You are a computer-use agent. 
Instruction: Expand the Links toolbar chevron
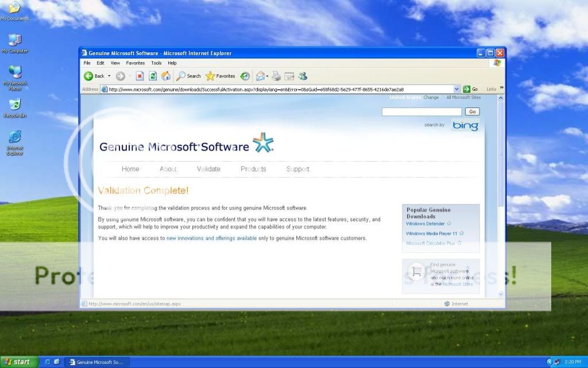click(501, 89)
